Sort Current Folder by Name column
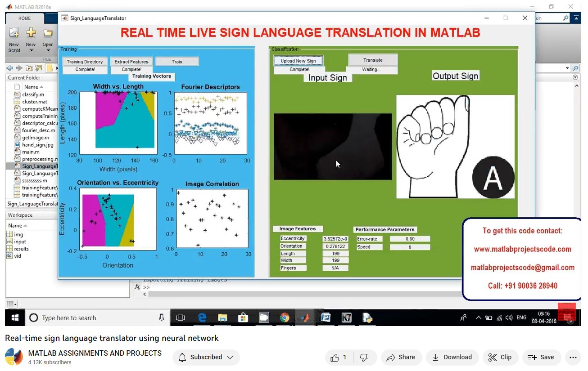Viewport: 588px width, 371px height. pos(34,87)
